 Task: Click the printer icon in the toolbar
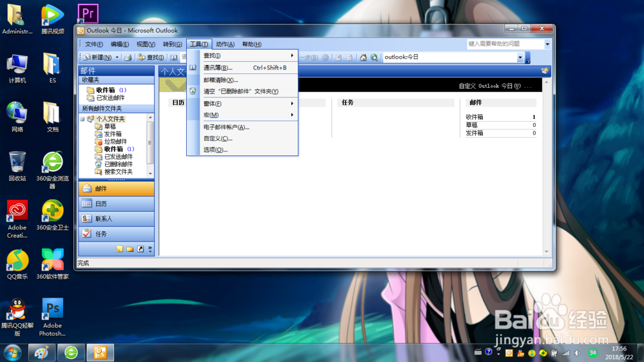[128, 57]
